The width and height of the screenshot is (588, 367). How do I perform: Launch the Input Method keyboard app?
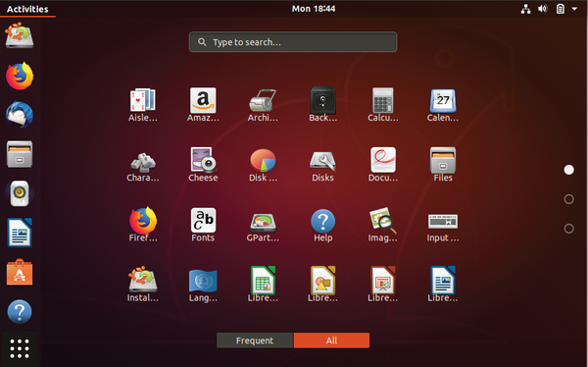[443, 221]
